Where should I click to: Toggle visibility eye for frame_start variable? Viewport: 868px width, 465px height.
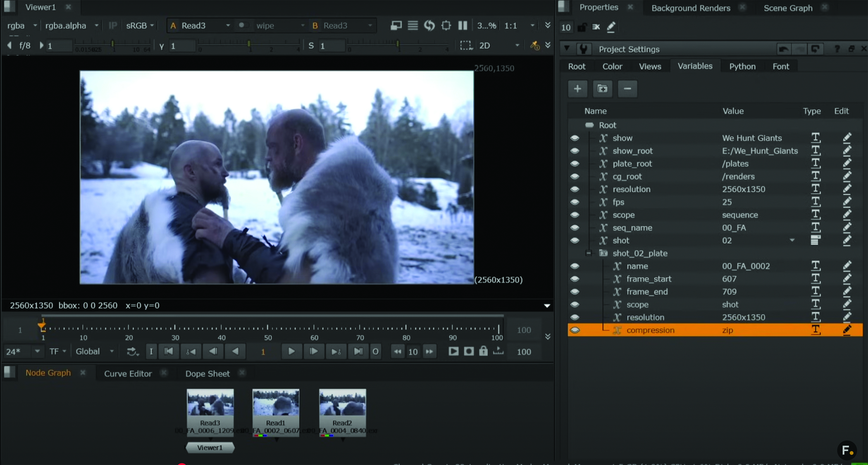pos(575,279)
